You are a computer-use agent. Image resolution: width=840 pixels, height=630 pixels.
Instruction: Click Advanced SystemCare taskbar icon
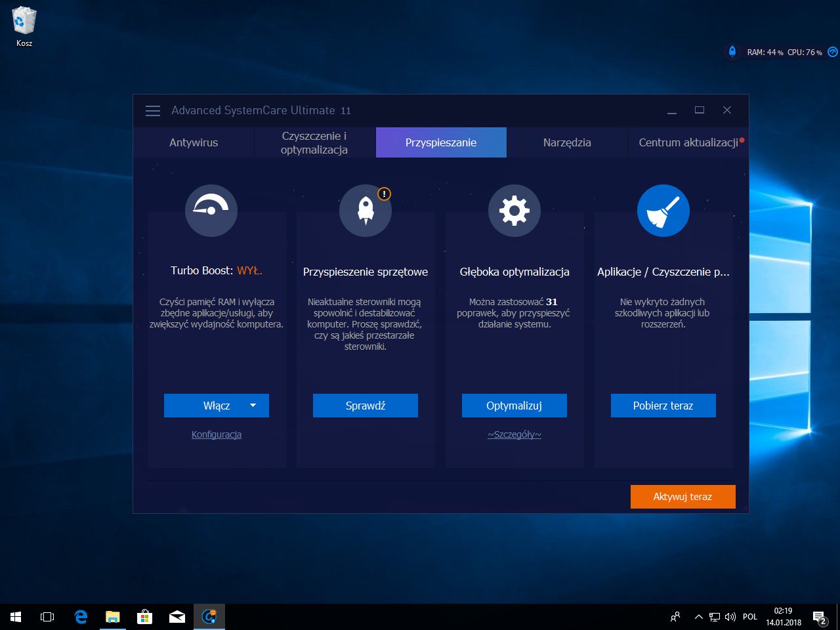point(209,617)
